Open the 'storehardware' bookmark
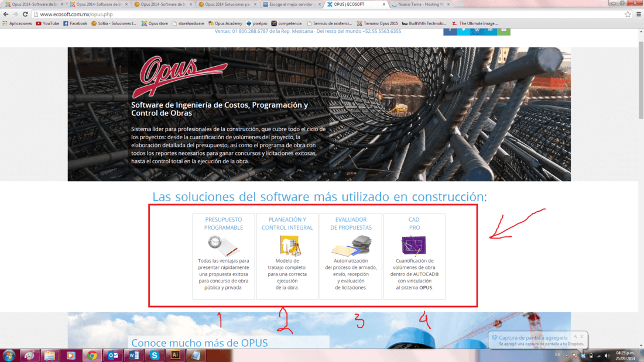This screenshot has width=644, height=362. pyautogui.click(x=188, y=23)
